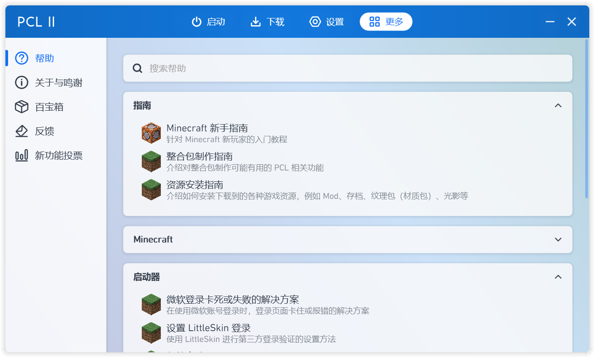
Task: Click the download arrow icon in 下载
Action: pyautogui.click(x=256, y=22)
